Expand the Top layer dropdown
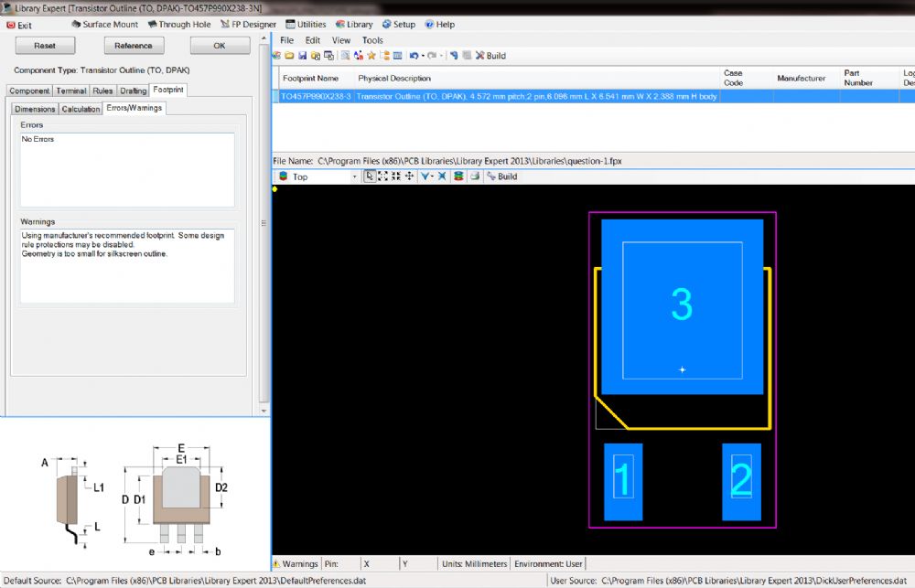 tap(353, 176)
